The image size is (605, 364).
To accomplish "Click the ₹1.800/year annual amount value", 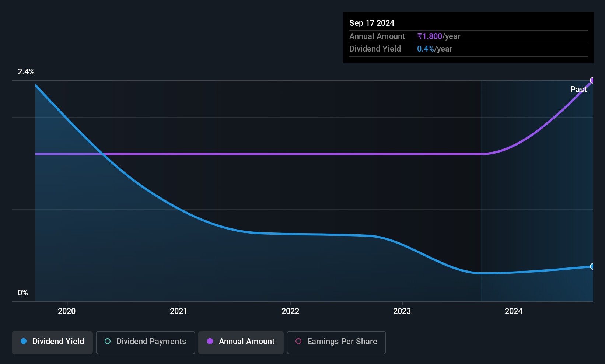I will [438, 36].
